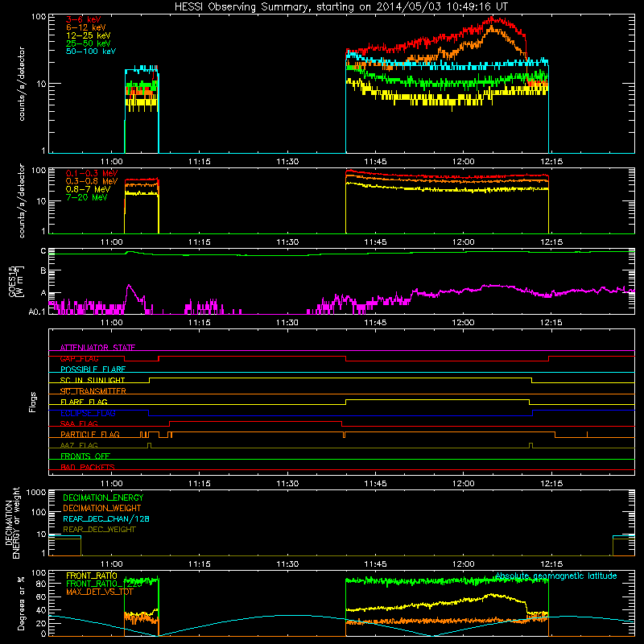Select the DECIMATION_WEIGHT legend label

point(102,509)
